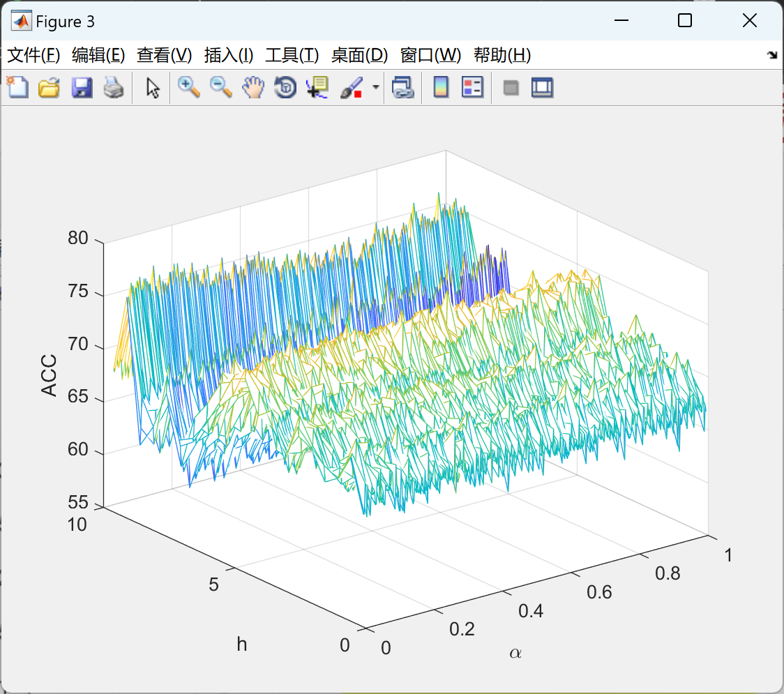Click the 0.4 tick label on α axis
Viewport: 784px width, 694px height.
point(531,611)
